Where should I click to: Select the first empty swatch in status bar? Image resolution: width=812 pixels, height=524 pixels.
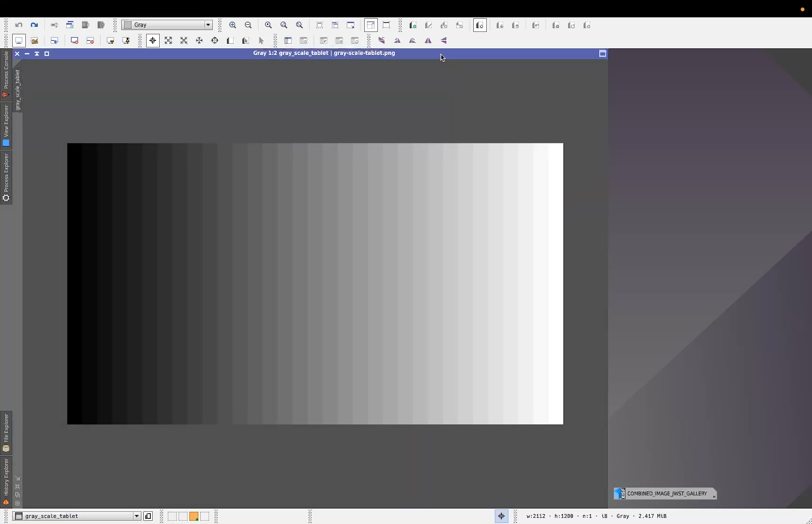click(x=172, y=516)
